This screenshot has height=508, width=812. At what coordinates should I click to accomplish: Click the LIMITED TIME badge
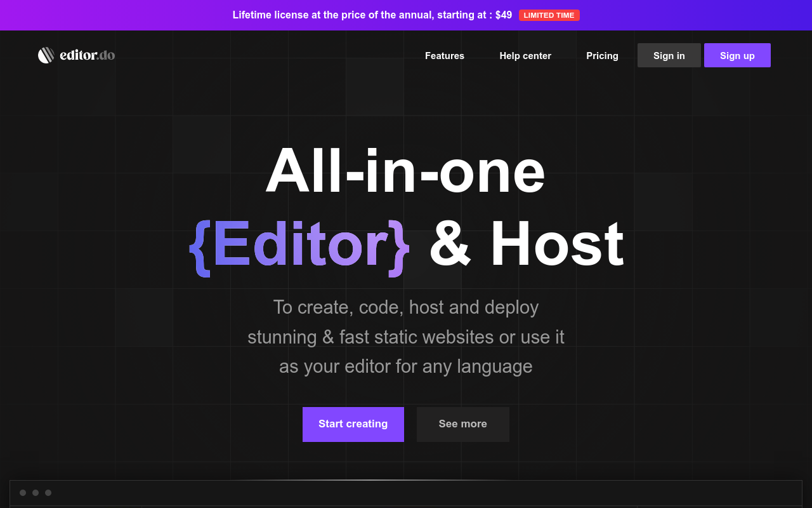pos(549,15)
